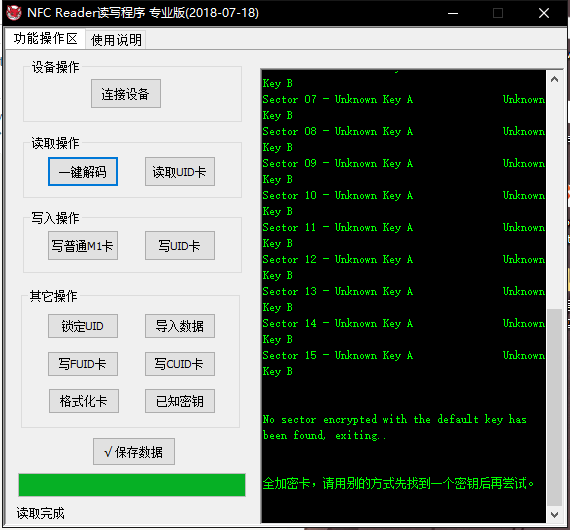Image resolution: width=570 pixels, height=530 pixels.
Task: Click the log output scrollbar thumb
Action: click(554, 407)
